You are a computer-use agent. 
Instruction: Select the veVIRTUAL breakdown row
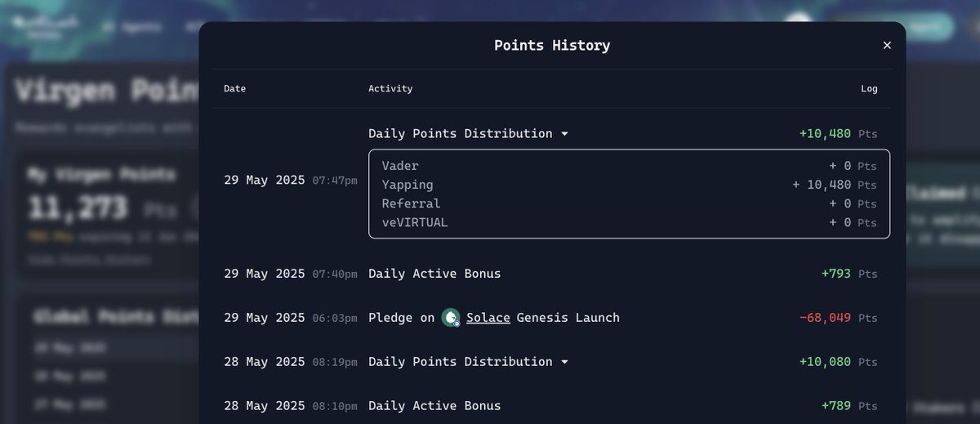[x=629, y=222]
